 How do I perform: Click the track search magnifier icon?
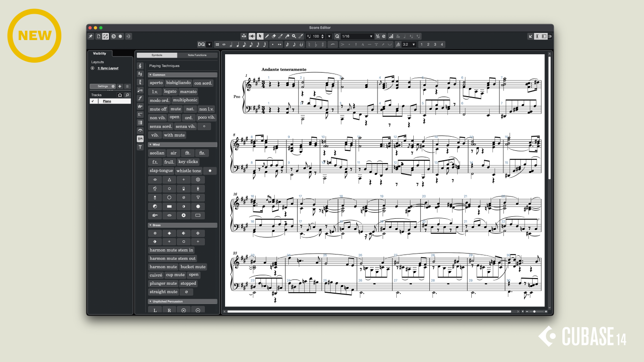(x=127, y=95)
